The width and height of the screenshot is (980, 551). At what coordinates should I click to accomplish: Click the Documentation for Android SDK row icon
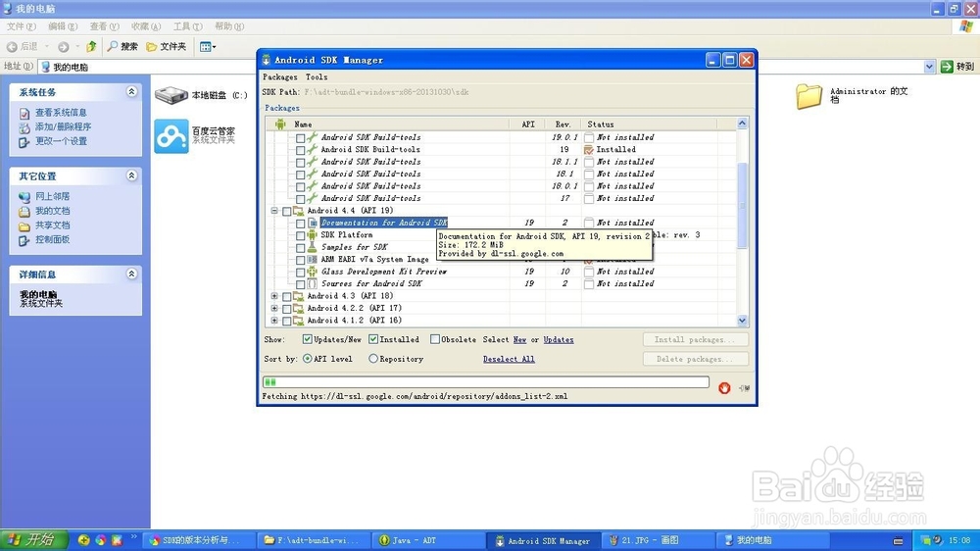[x=313, y=223]
